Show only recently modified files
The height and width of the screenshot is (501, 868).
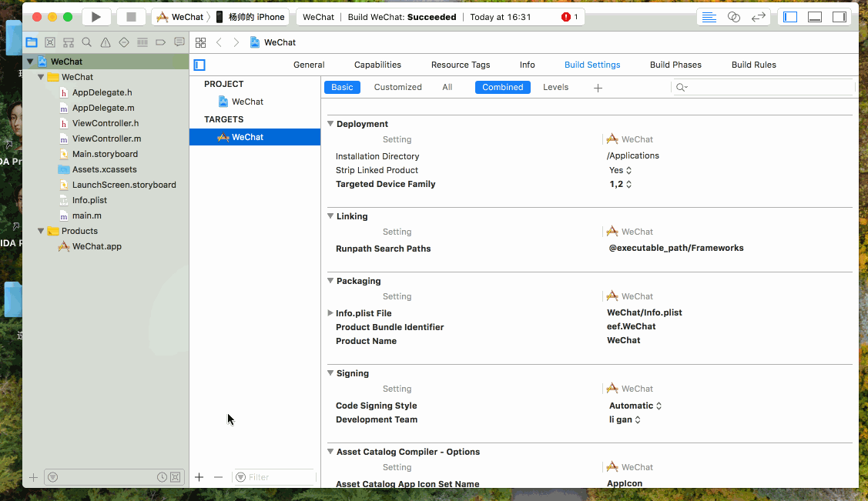tap(162, 477)
